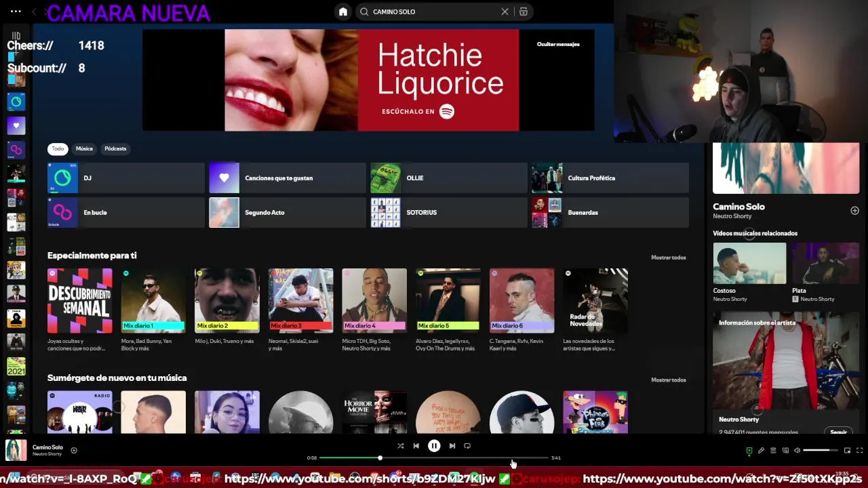Open lyrics via the microphone icon
The height and width of the screenshot is (488, 868).
point(761,450)
